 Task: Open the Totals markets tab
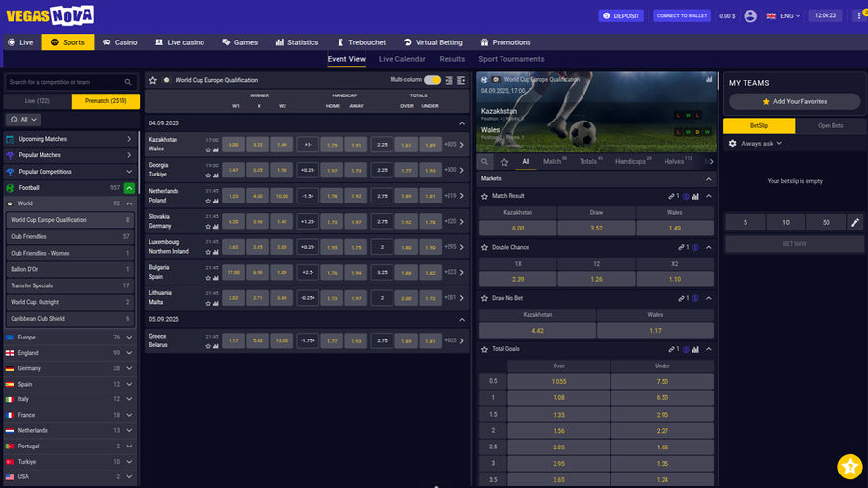pos(590,162)
